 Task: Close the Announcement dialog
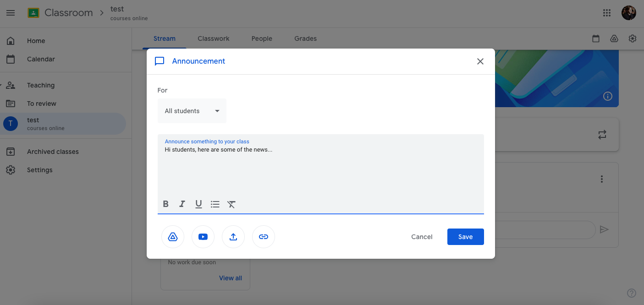pyautogui.click(x=480, y=61)
